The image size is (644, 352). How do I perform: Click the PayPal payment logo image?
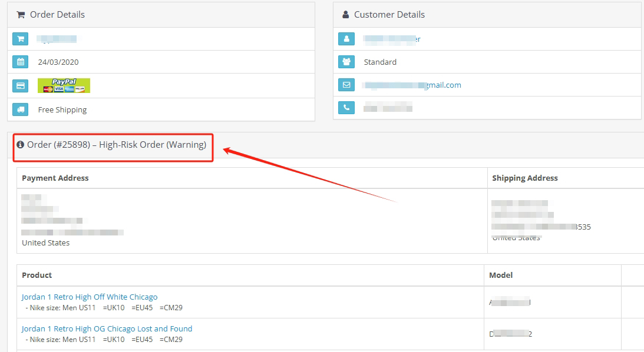64,86
